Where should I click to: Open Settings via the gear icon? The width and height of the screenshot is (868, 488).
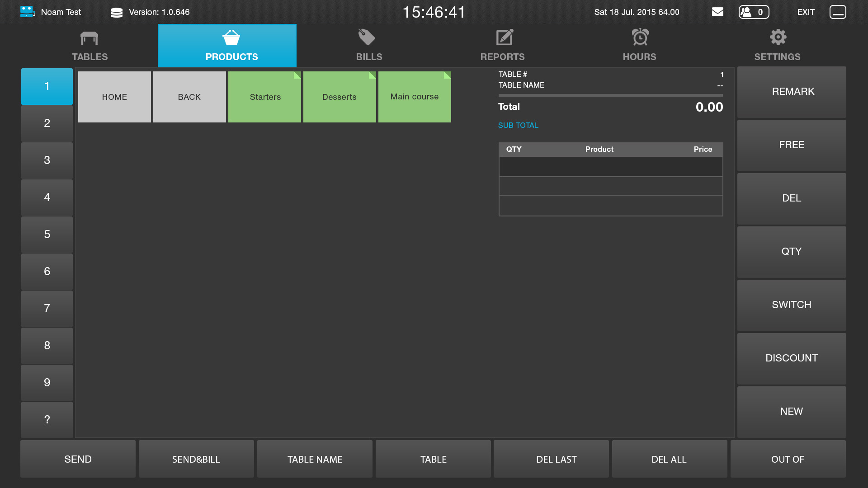[778, 38]
